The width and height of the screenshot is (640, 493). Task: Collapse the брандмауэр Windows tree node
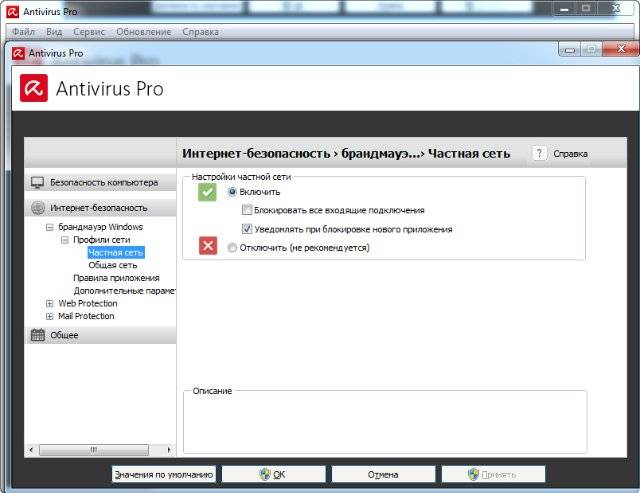[49, 227]
